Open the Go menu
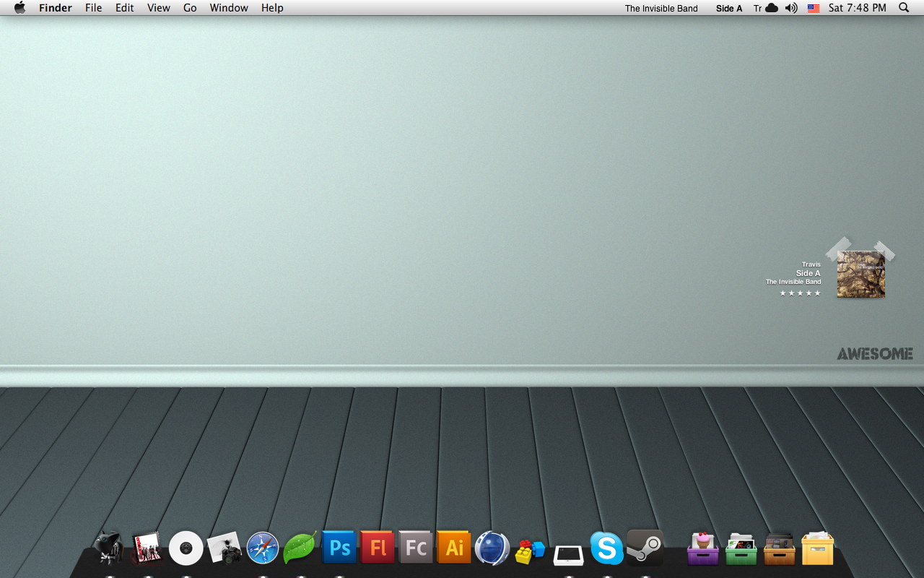This screenshot has height=578, width=924. point(189,8)
